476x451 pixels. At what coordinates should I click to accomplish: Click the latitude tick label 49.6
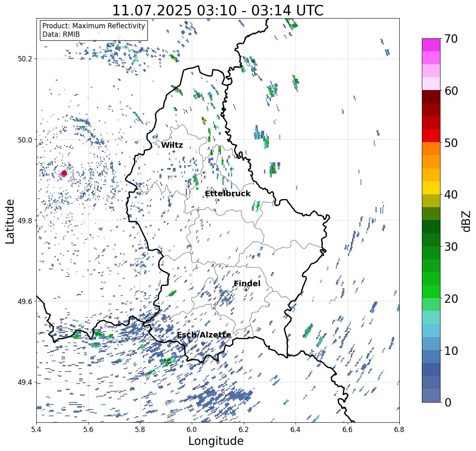25,301
